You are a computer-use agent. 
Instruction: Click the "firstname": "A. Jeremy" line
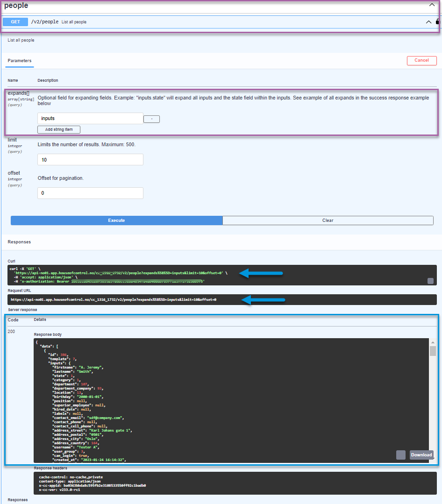click(x=78, y=368)
